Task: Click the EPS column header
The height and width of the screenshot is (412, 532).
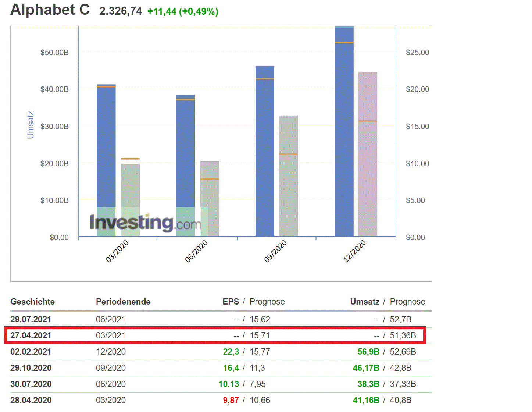Action: (x=231, y=302)
